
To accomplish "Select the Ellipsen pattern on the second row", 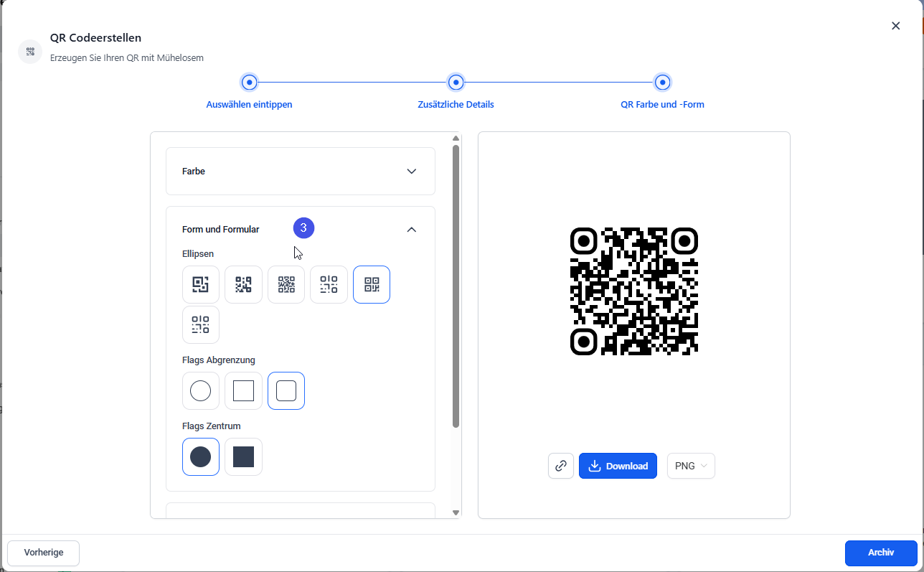I will pos(201,325).
